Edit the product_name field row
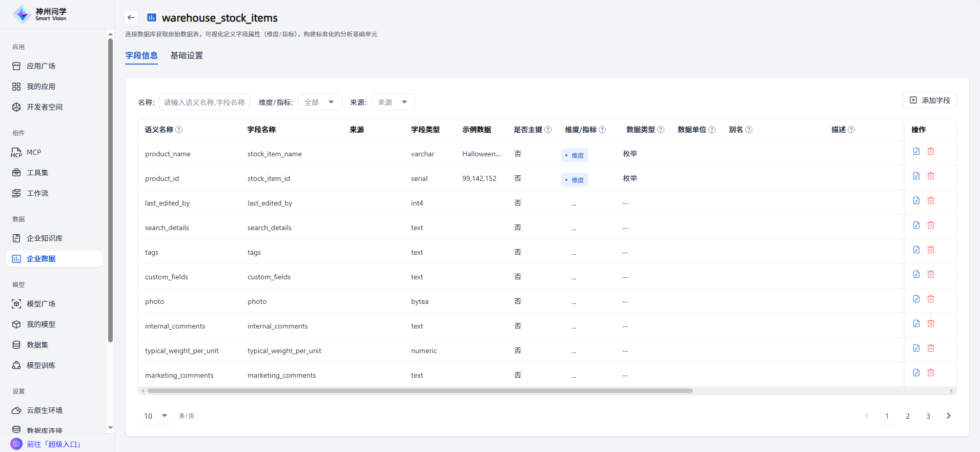980x452 pixels. point(916,151)
